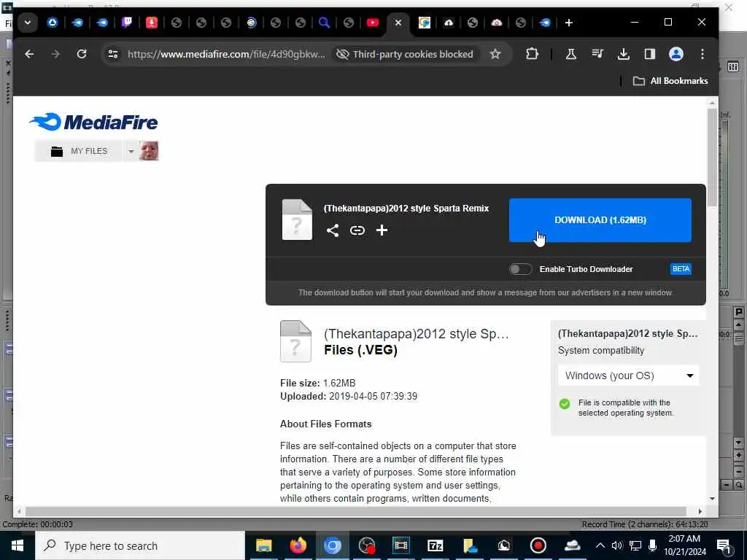Close the currently active tab
The width and height of the screenshot is (747, 560).
[x=398, y=23]
